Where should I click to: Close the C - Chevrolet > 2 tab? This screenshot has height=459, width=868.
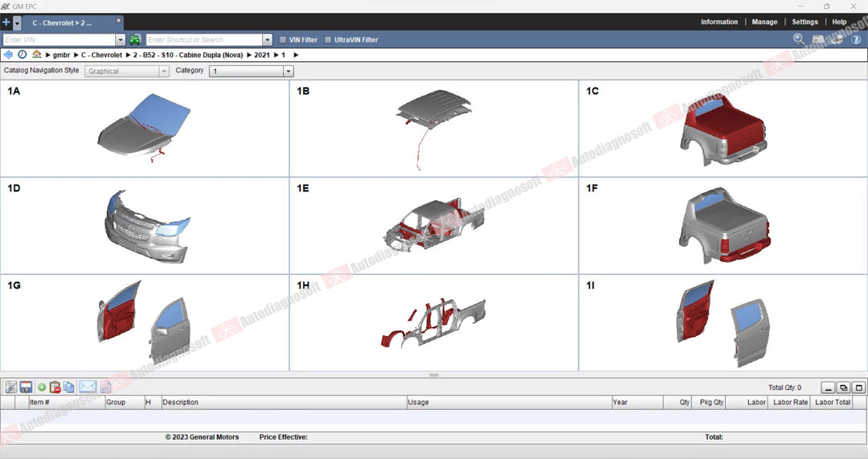pos(118,20)
